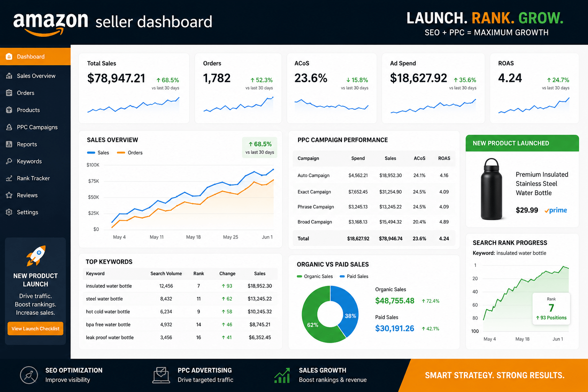Viewport: 588px width, 392px height.
Task: Click the Sales Overview bar chart icon
Action: pos(9,76)
